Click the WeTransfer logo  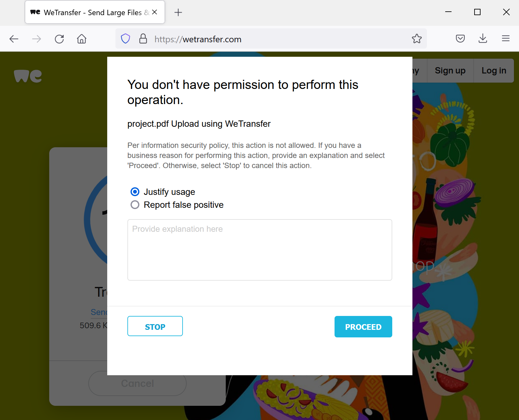[28, 76]
